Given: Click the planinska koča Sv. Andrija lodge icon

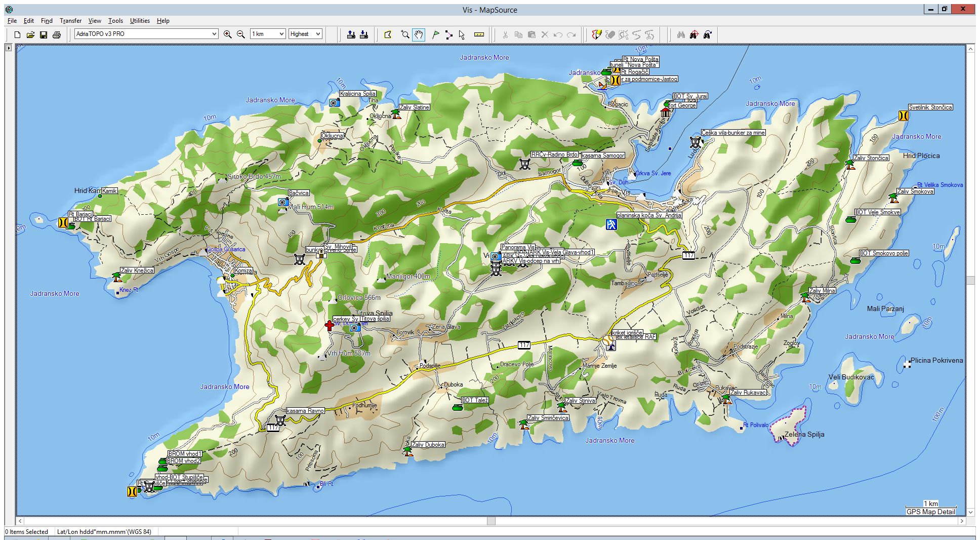Looking at the screenshot, I should [611, 224].
